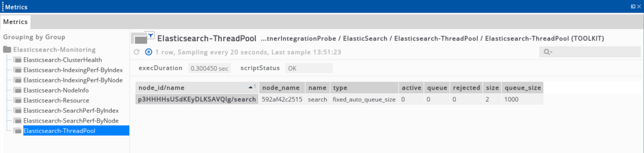
Task: Click inside the search filter field
Action: tap(595, 52)
